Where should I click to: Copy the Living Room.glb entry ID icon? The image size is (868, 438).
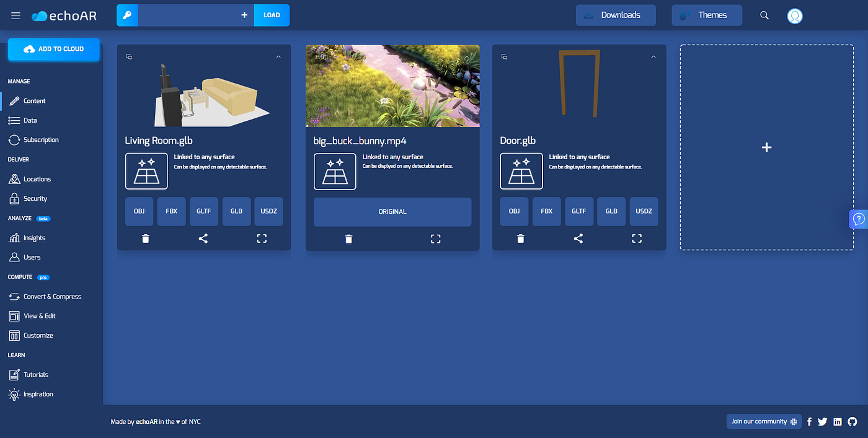click(129, 56)
